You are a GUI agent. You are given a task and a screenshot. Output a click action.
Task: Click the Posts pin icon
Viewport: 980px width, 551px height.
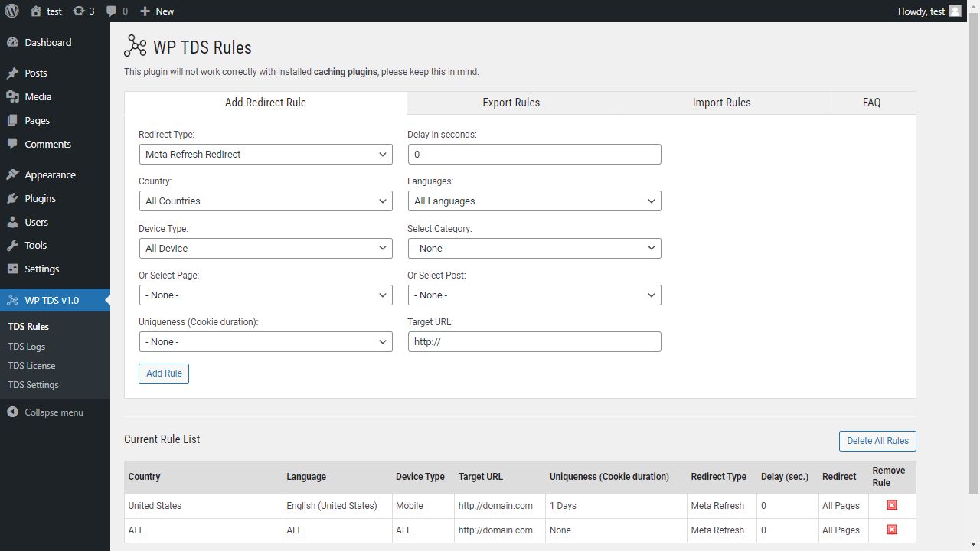[12, 73]
